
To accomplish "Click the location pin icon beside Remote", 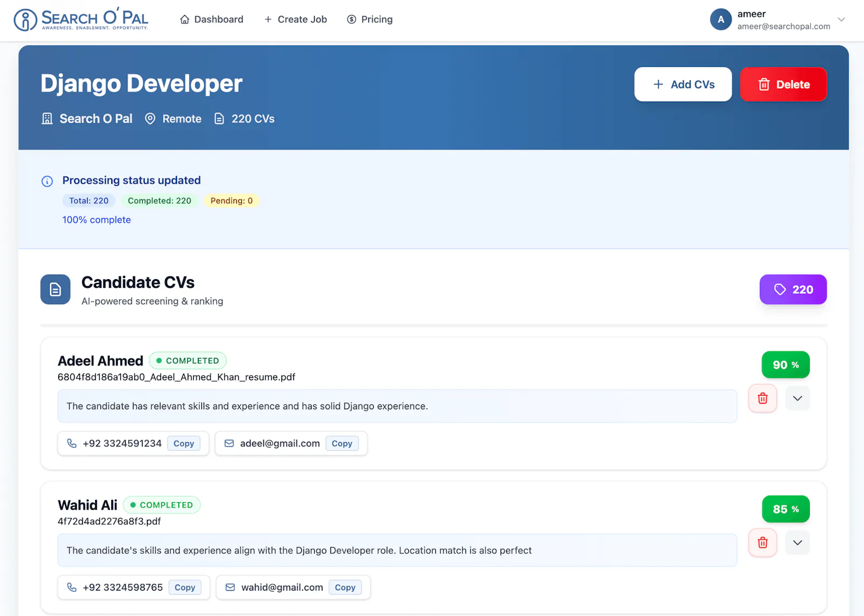I will tap(150, 119).
